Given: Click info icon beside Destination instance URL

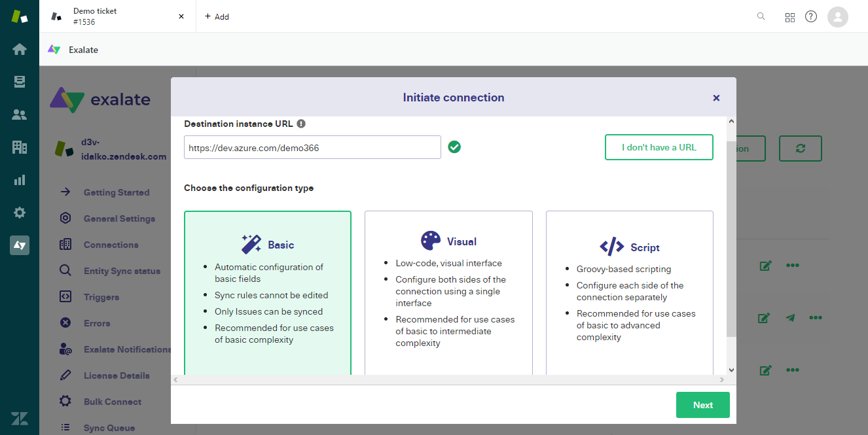Looking at the screenshot, I should pyautogui.click(x=301, y=124).
